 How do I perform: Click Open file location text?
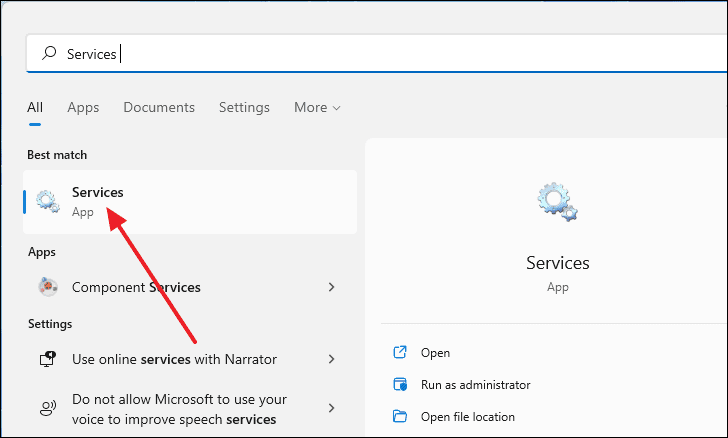pyautogui.click(x=468, y=417)
